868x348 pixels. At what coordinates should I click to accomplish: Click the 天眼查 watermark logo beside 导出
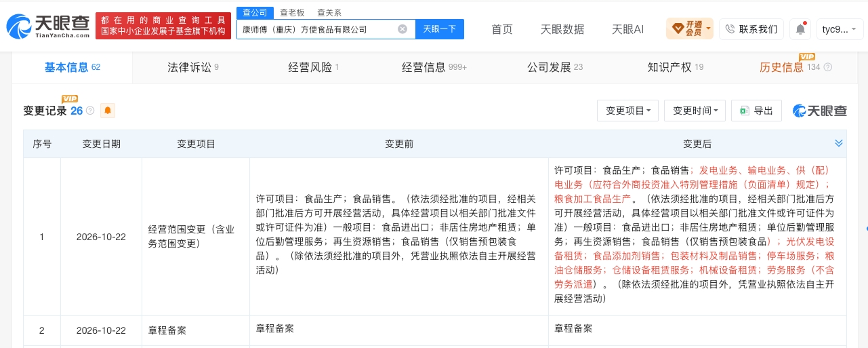coord(820,111)
